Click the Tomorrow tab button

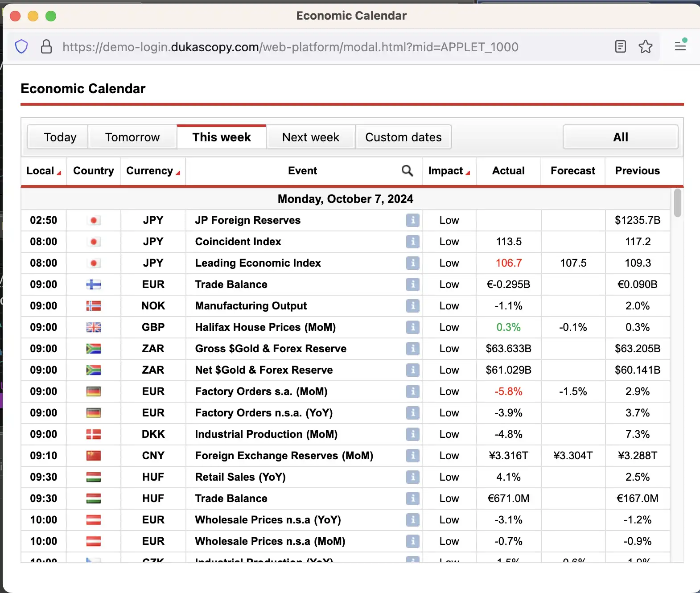point(132,137)
